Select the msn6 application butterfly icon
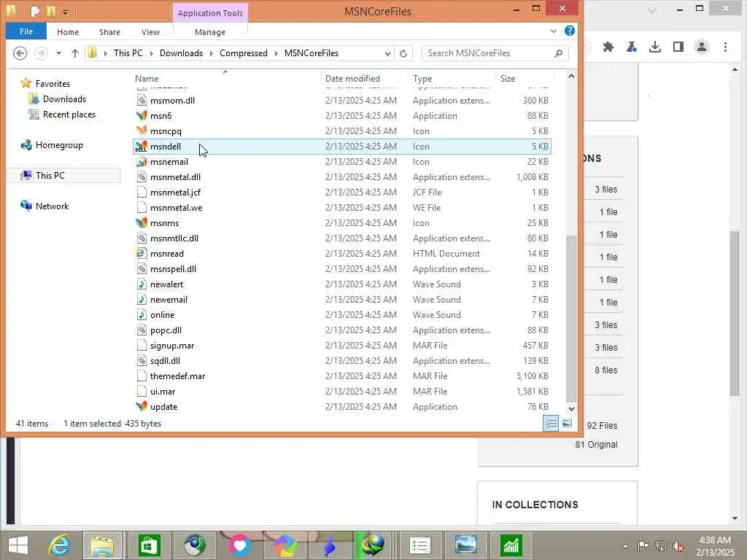Viewport: 747px width, 560px height. [142, 116]
